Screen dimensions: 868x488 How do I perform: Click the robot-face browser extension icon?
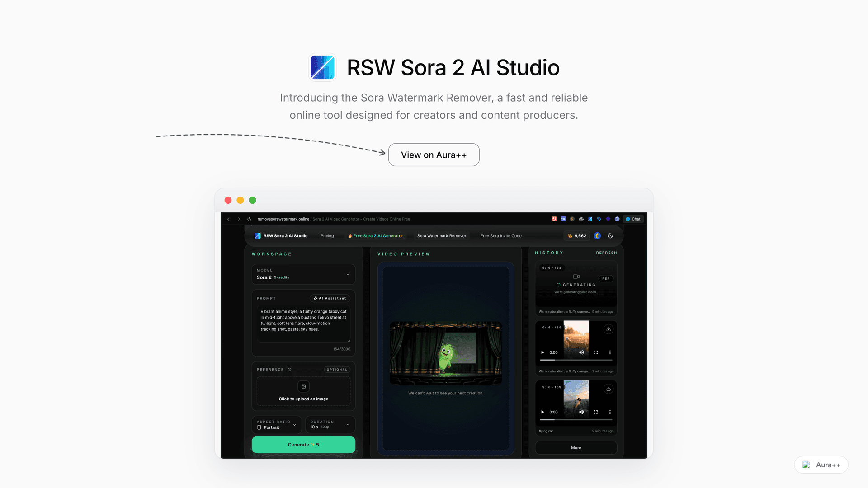point(581,219)
